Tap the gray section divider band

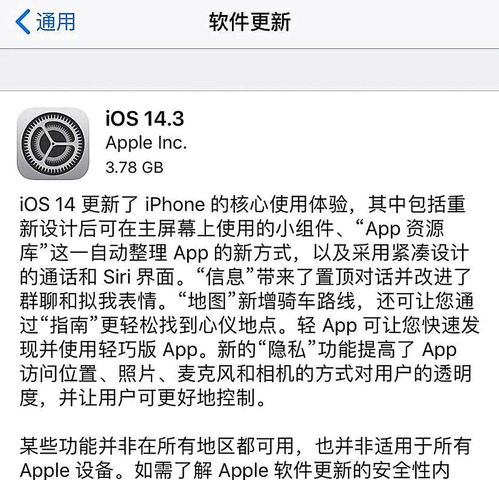(249, 69)
